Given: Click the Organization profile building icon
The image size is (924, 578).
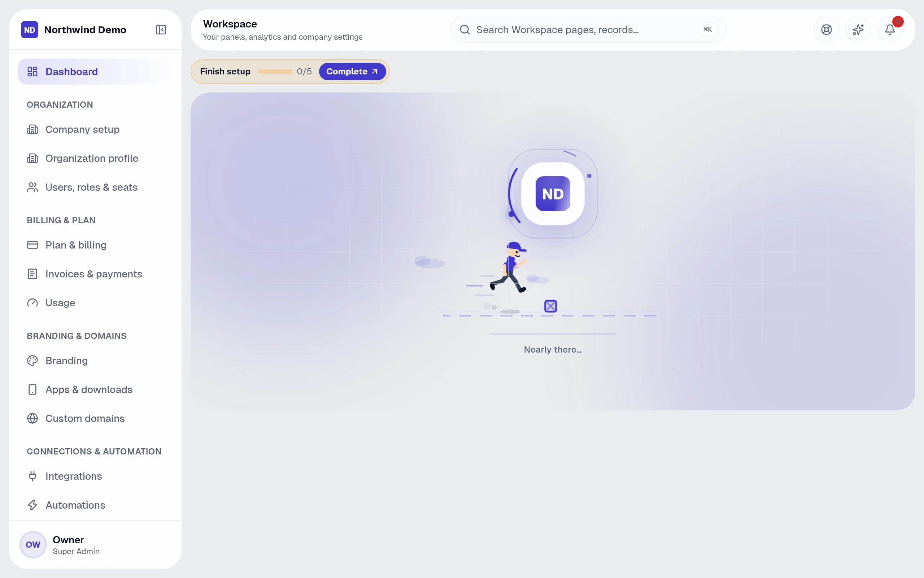Looking at the screenshot, I should 32,158.
